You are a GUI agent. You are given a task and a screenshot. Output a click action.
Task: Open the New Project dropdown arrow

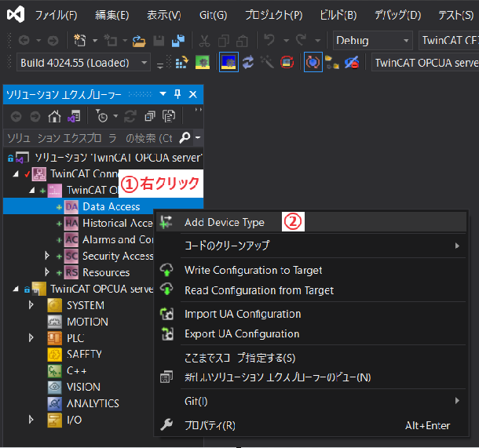pyautogui.click(x=95, y=40)
